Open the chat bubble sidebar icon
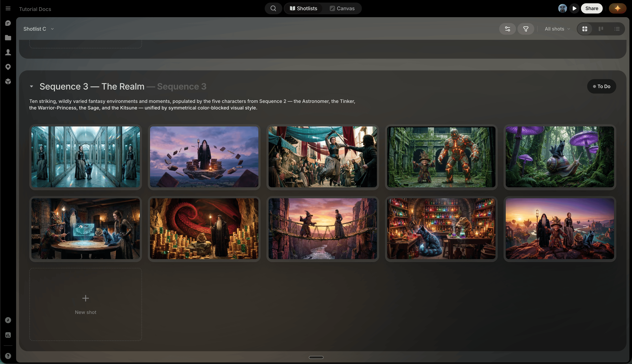Screen dimensions: 632x364 tap(8, 23)
